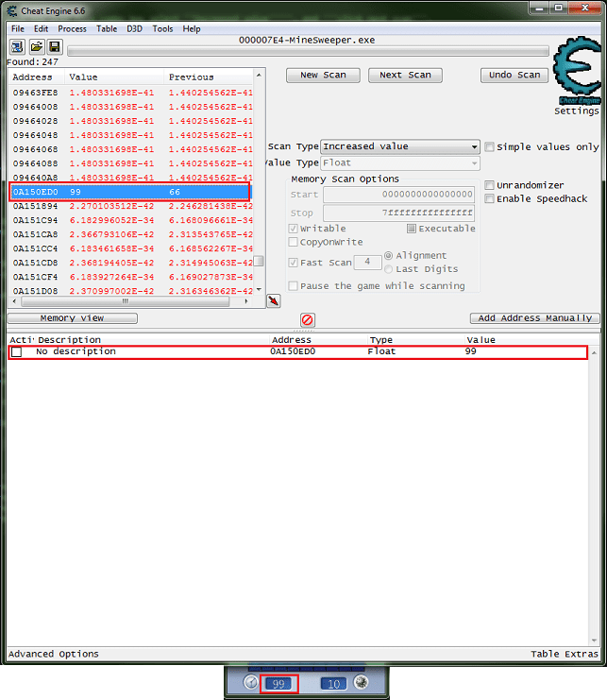Clear the address list icon
Image resolution: width=607 pixels, height=700 pixels.
(308, 319)
